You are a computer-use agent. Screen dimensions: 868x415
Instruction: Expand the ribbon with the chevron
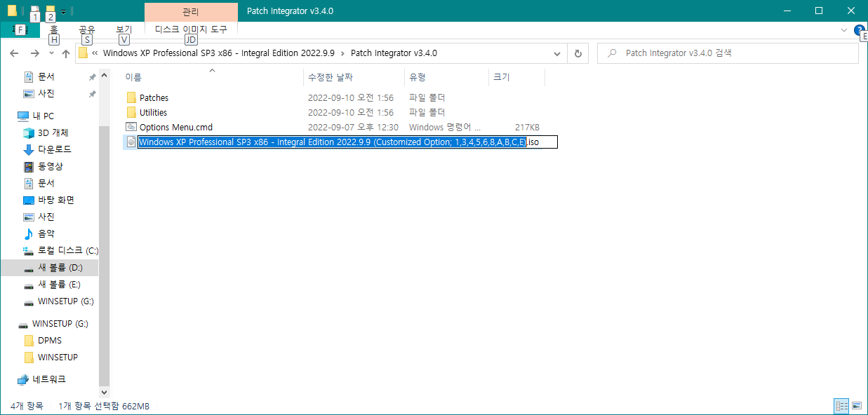click(844, 30)
